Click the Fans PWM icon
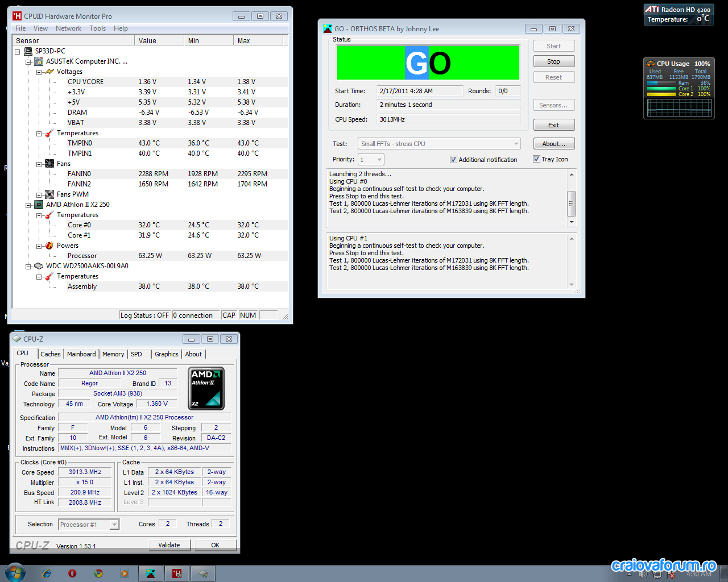This screenshot has width=728, height=582. (49, 194)
